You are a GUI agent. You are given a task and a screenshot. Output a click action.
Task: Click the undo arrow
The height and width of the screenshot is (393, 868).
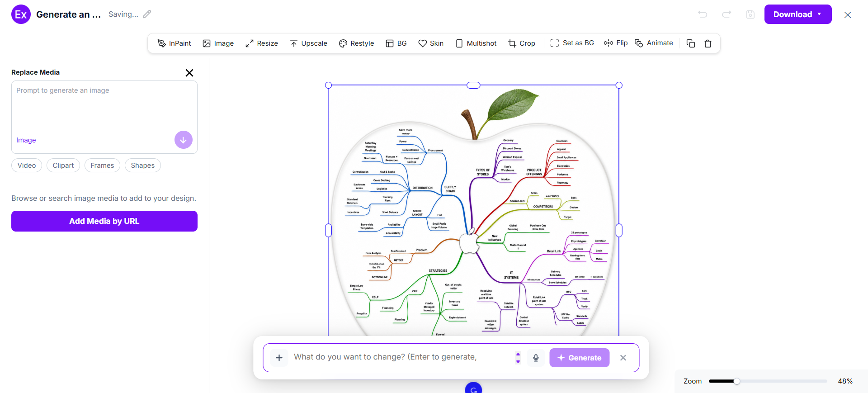(703, 14)
